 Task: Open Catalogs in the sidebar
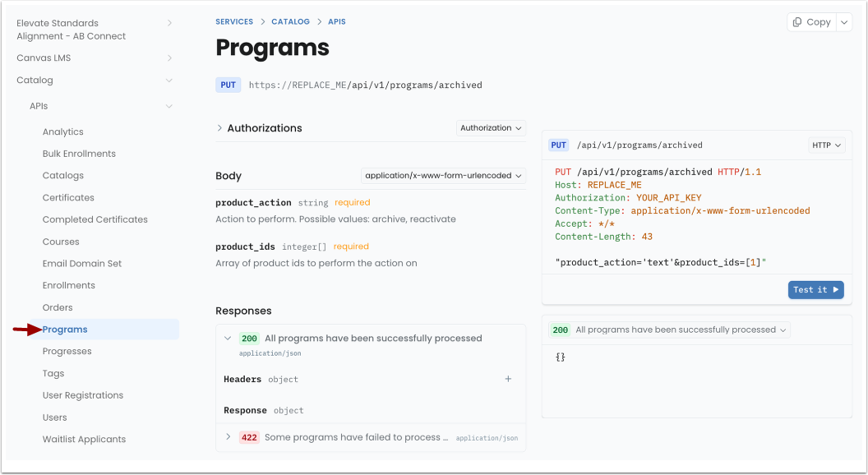tap(63, 176)
